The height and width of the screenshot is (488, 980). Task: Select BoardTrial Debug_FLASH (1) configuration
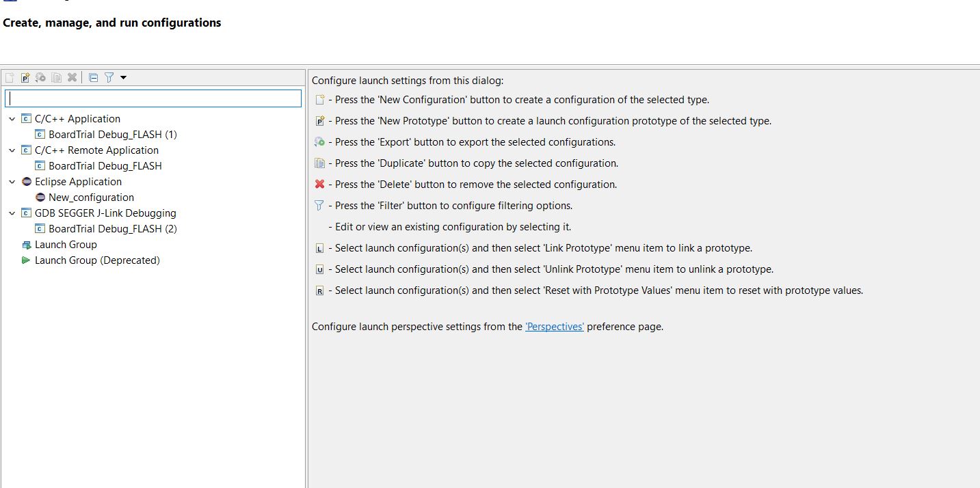tap(113, 134)
